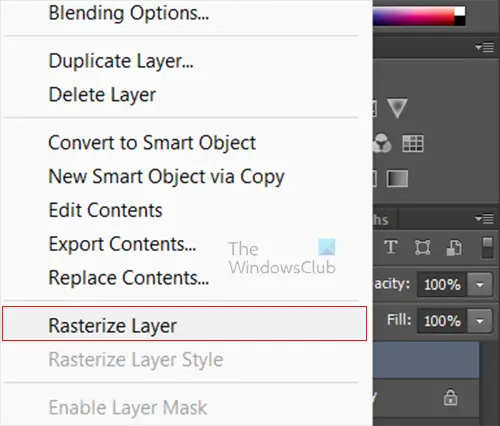Screen dimensions: 500x426
Task: Select Replace Contents… option
Action: coord(129,277)
